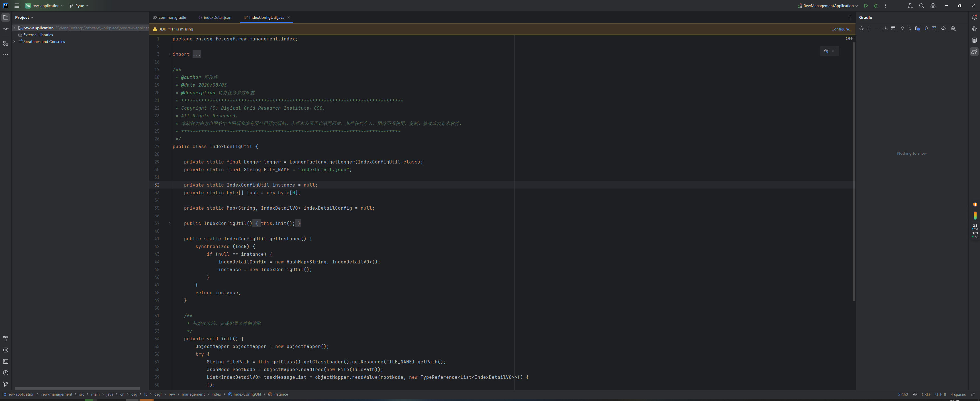Screen dimensions: 980x401
Task: Click the editor vertical scrollbar
Action: pyautogui.click(x=854, y=171)
